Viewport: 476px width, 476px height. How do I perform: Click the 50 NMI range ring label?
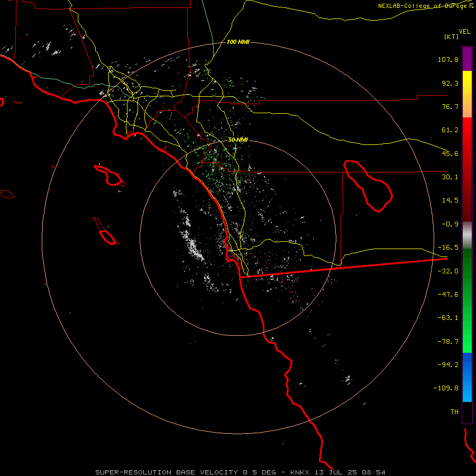(x=238, y=140)
